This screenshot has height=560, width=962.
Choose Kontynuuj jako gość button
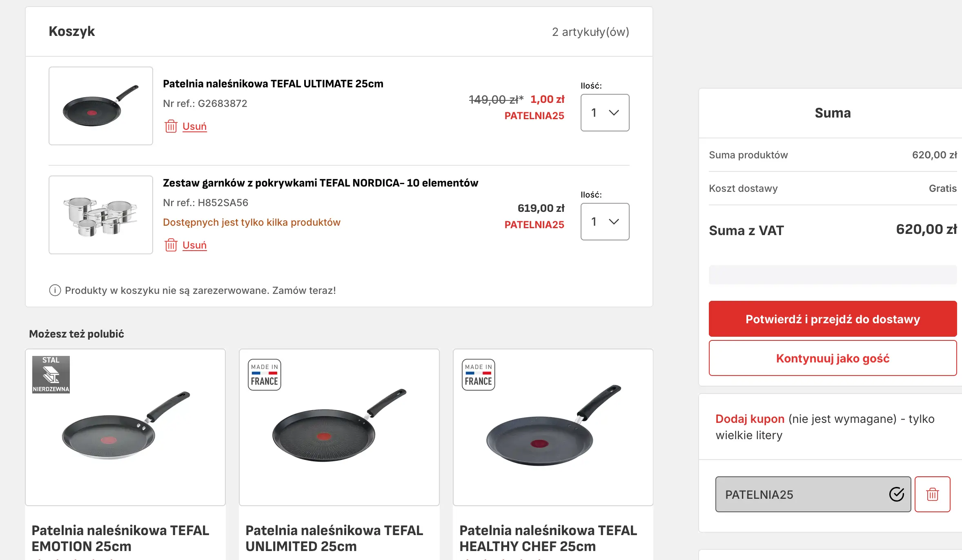click(833, 358)
